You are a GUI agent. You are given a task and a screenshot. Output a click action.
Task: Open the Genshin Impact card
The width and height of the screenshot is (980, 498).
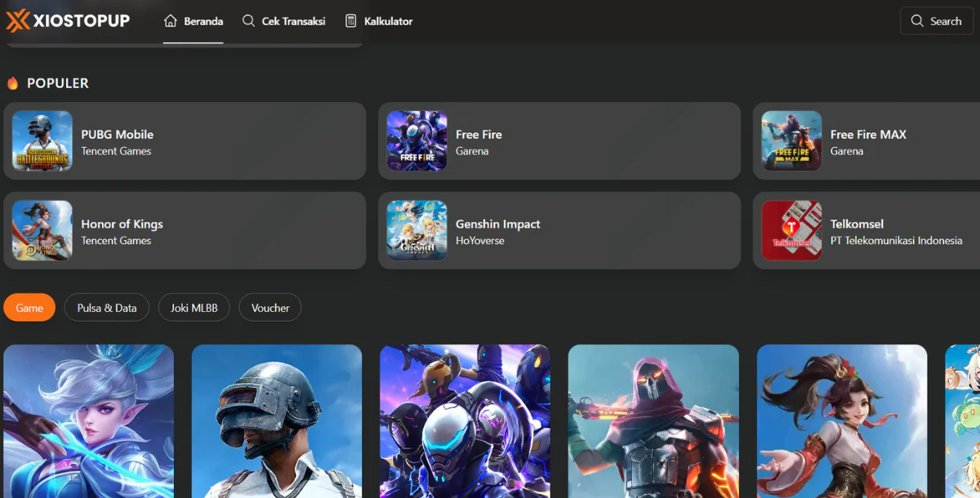coord(559,231)
